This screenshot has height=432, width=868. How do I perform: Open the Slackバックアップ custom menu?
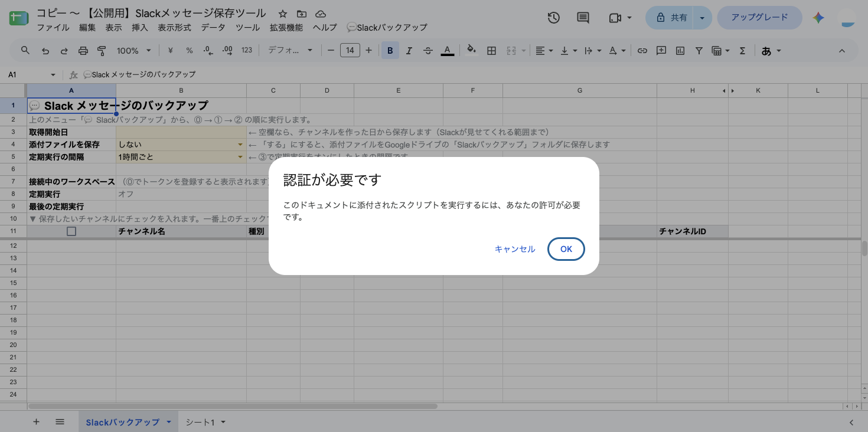pyautogui.click(x=387, y=27)
